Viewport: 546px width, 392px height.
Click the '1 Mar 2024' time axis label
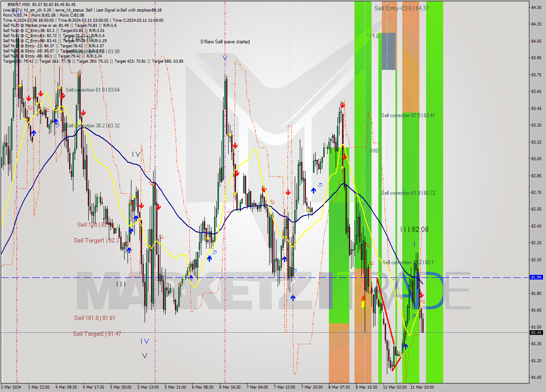click(10, 387)
